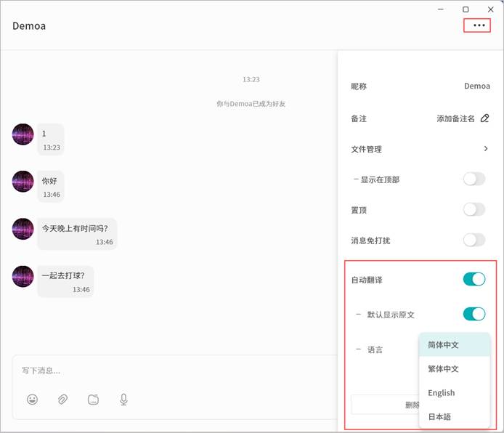Select English as the translation language

(442, 393)
